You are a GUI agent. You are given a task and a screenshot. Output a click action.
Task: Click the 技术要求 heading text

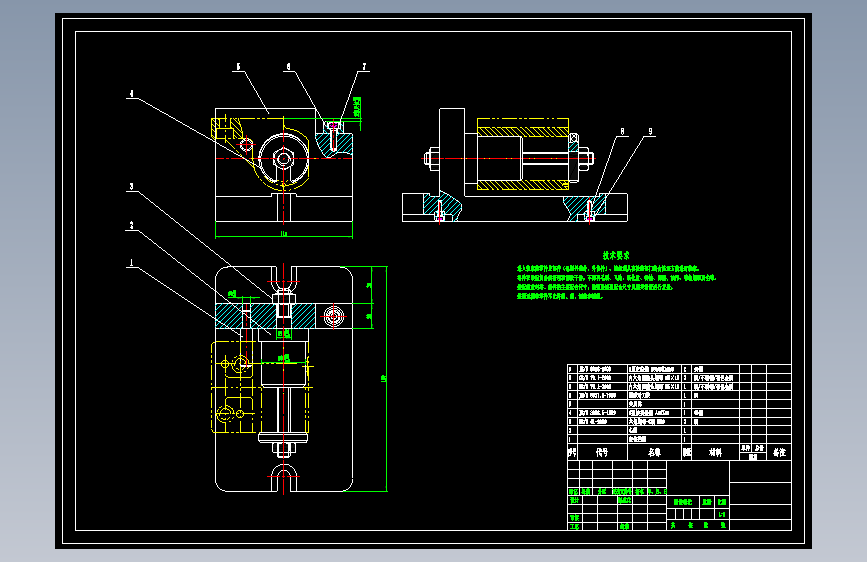616,256
